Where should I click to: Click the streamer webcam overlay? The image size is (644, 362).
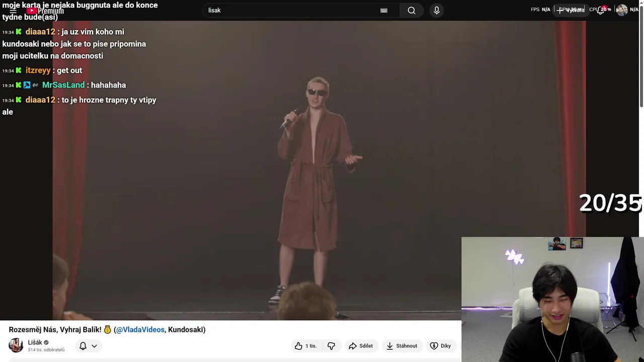coord(552,300)
